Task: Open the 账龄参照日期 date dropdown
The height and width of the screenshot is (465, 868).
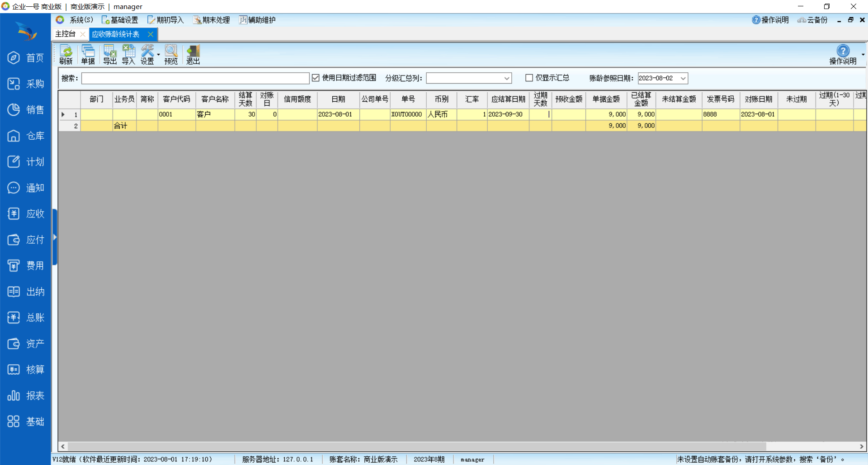Action: 683,78
